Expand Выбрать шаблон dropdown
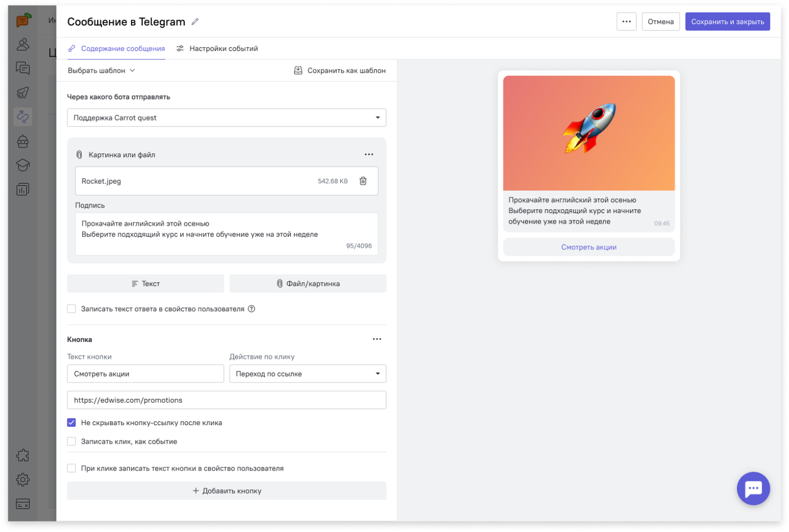Image resolution: width=789 pixels, height=532 pixels. (x=101, y=71)
